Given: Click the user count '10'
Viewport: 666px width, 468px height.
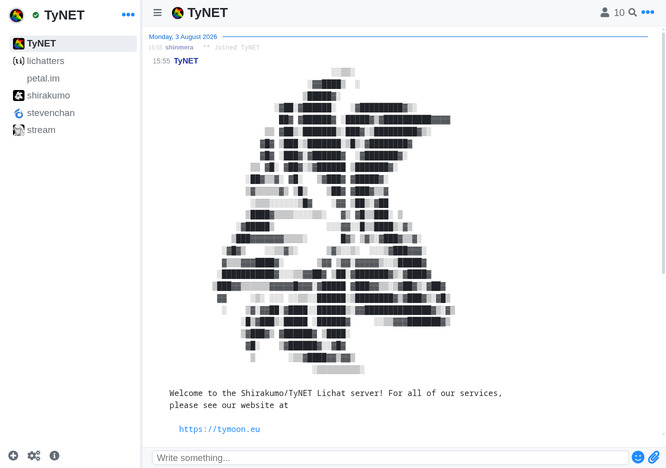Looking at the screenshot, I should [619, 13].
